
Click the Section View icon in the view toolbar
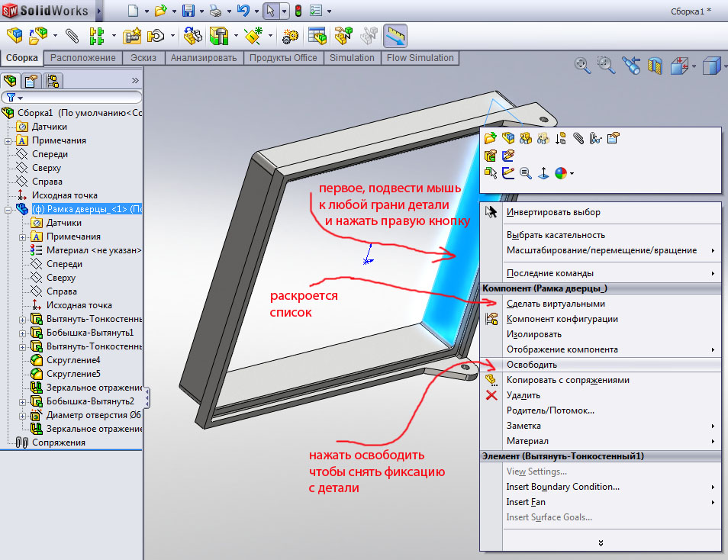pos(654,66)
